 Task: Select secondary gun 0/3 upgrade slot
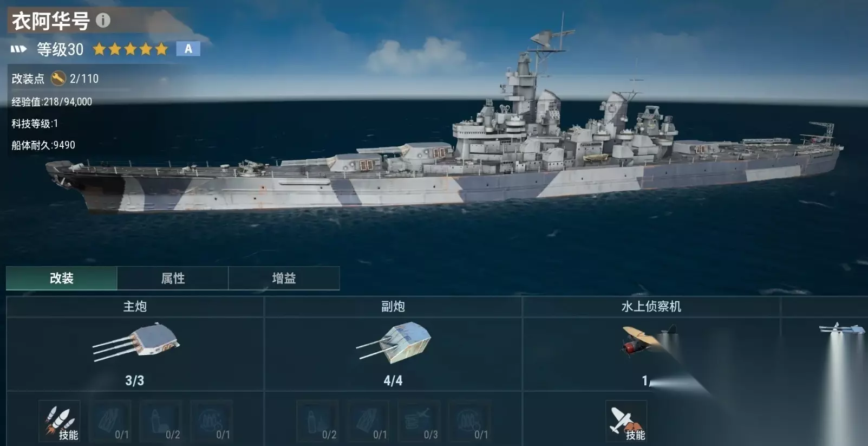(x=420, y=422)
